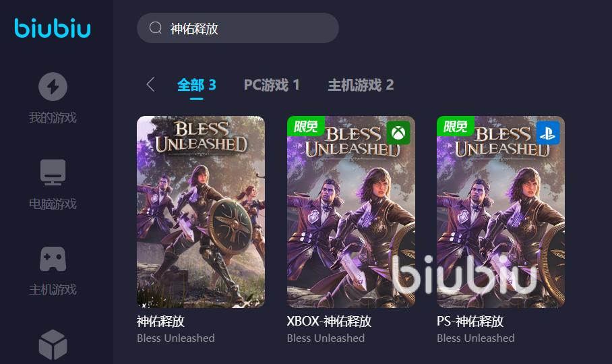
Task: Switch to the 主机游戏 2 tab
Action: 361,85
